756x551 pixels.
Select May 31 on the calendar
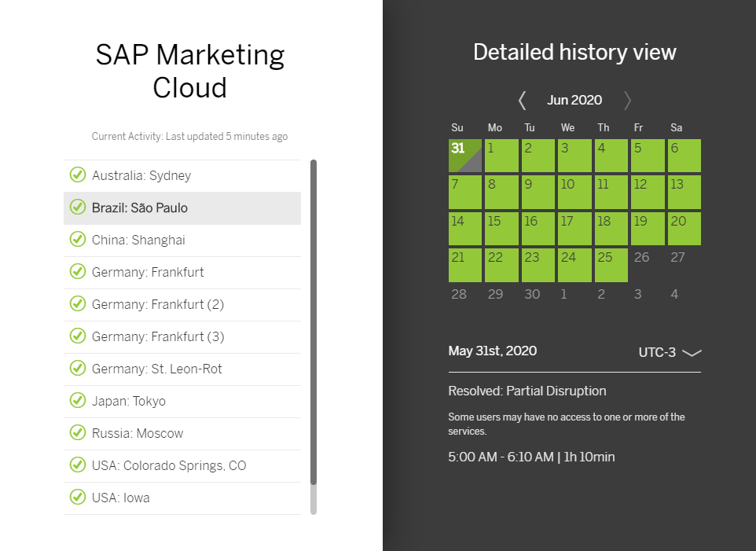[x=464, y=156]
